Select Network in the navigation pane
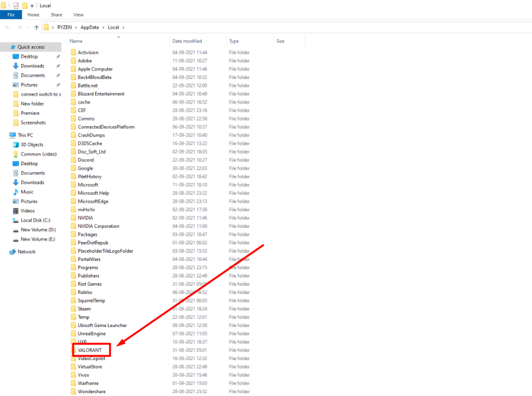This screenshot has height=396, width=532. (x=26, y=252)
